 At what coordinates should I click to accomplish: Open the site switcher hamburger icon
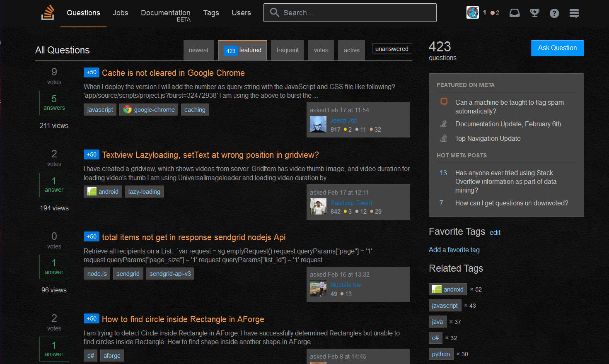coord(574,13)
